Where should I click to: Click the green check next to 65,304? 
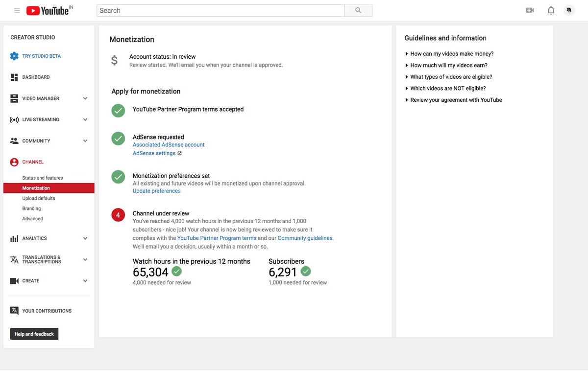[177, 271]
